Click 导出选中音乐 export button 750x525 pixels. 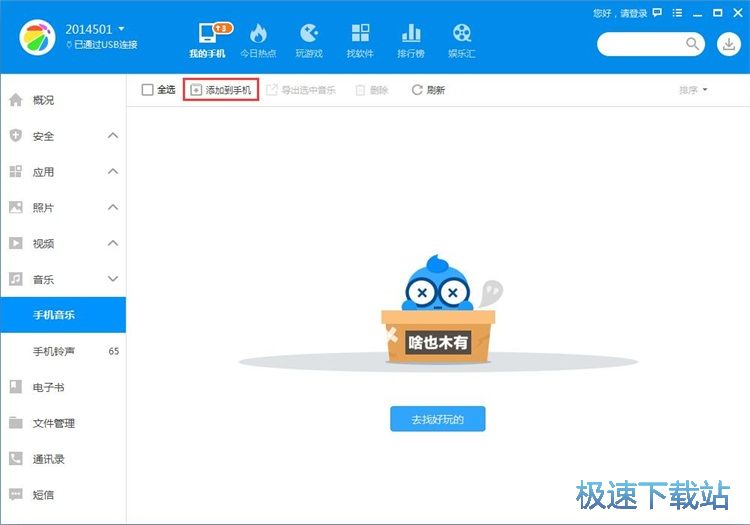click(x=301, y=89)
